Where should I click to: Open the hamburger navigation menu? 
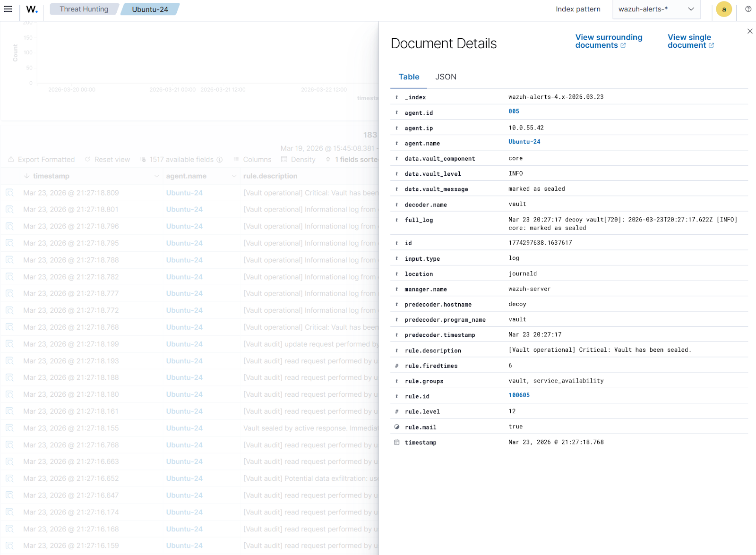[x=8, y=9]
